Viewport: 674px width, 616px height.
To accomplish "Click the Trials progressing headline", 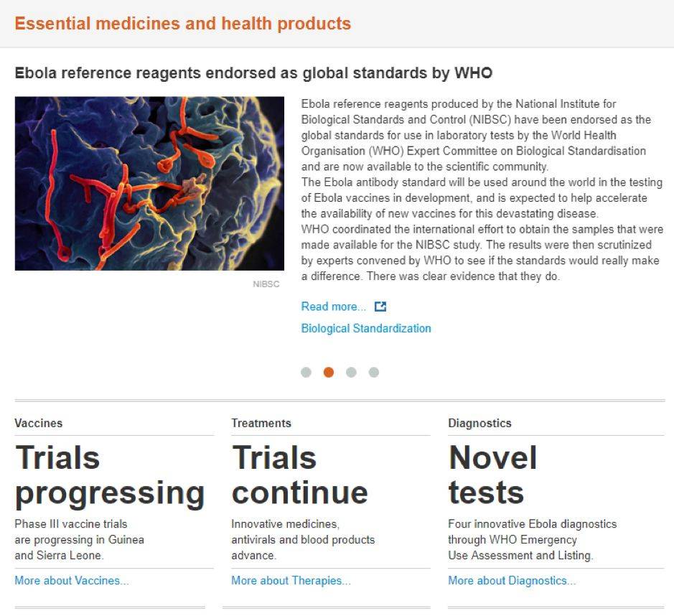I will 110,476.
